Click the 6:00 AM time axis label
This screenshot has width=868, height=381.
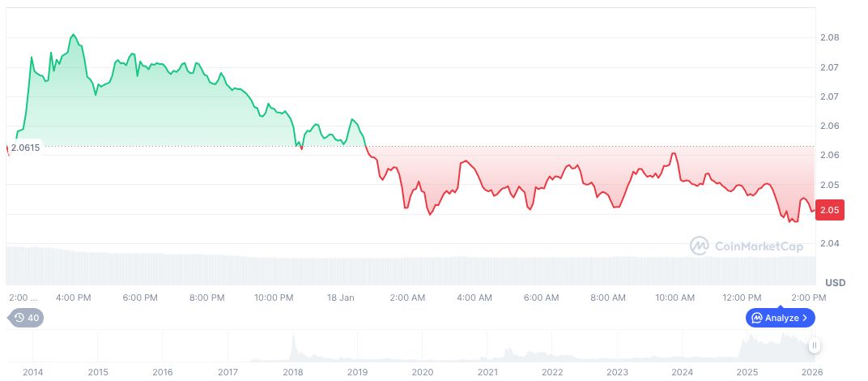pyautogui.click(x=541, y=298)
